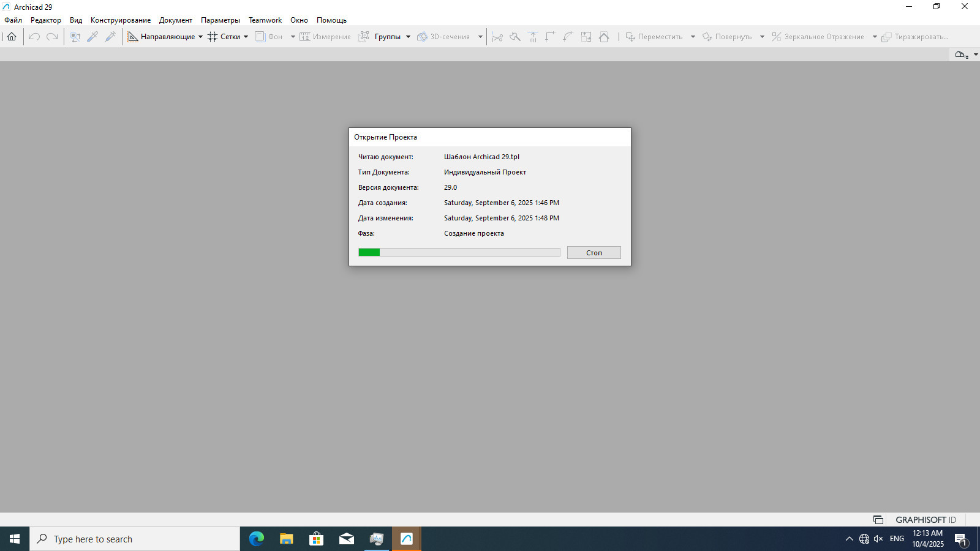Image resolution: width=980 pixels, height=551 pixels.
Task: Open the Вид menu
Action: click(x=76, y=20)
